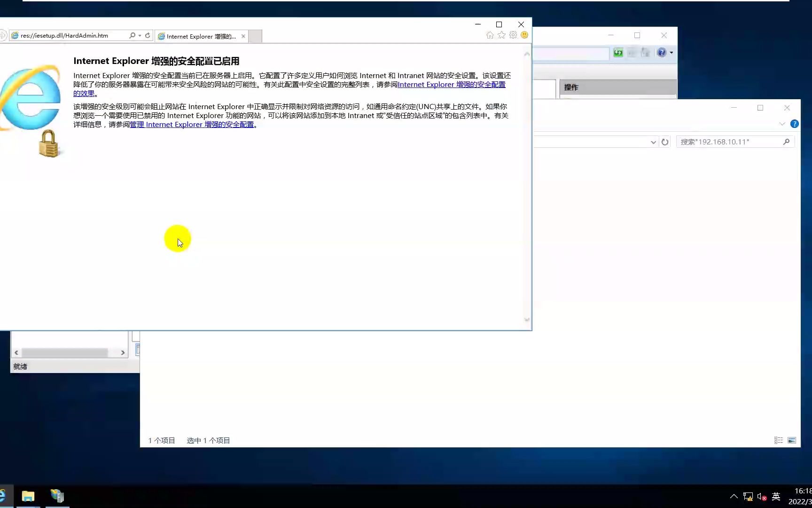
Task: Select the Internet Explorer 增强的... tab
Action: click(x=201, y=36)
